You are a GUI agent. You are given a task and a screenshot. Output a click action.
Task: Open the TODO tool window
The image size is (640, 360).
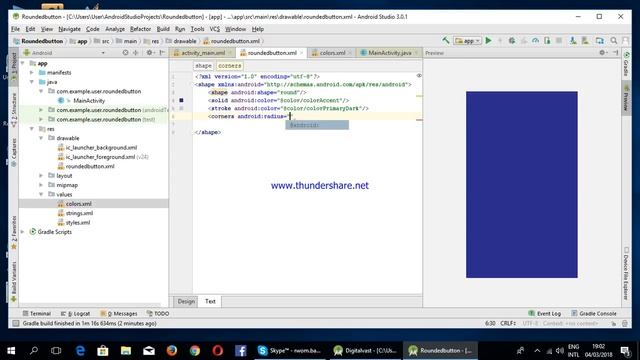(x=158, y=313)
